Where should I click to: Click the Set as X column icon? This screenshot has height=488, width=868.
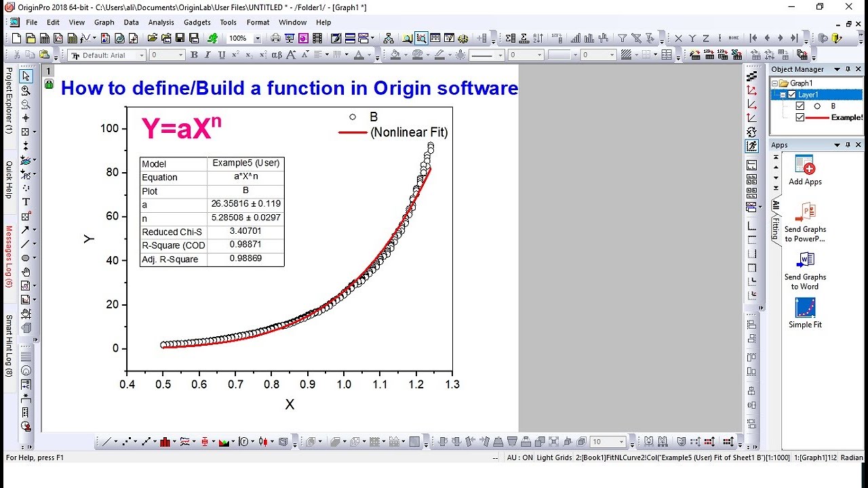(x=679, y=39)
